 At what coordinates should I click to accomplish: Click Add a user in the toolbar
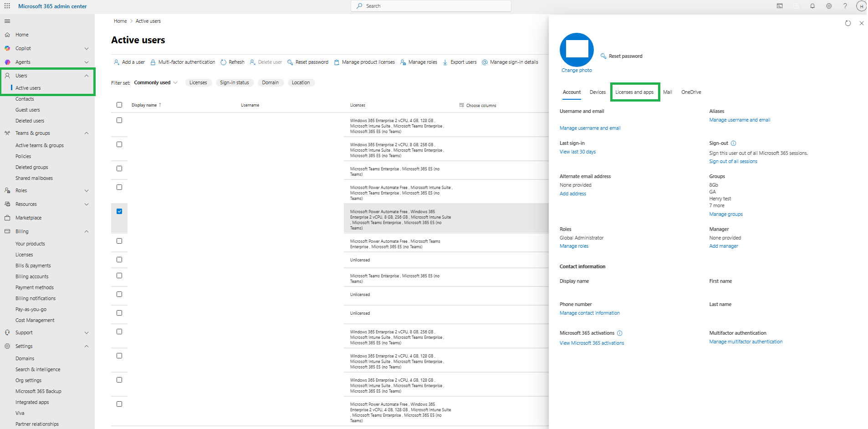click(x=129, y=62)
